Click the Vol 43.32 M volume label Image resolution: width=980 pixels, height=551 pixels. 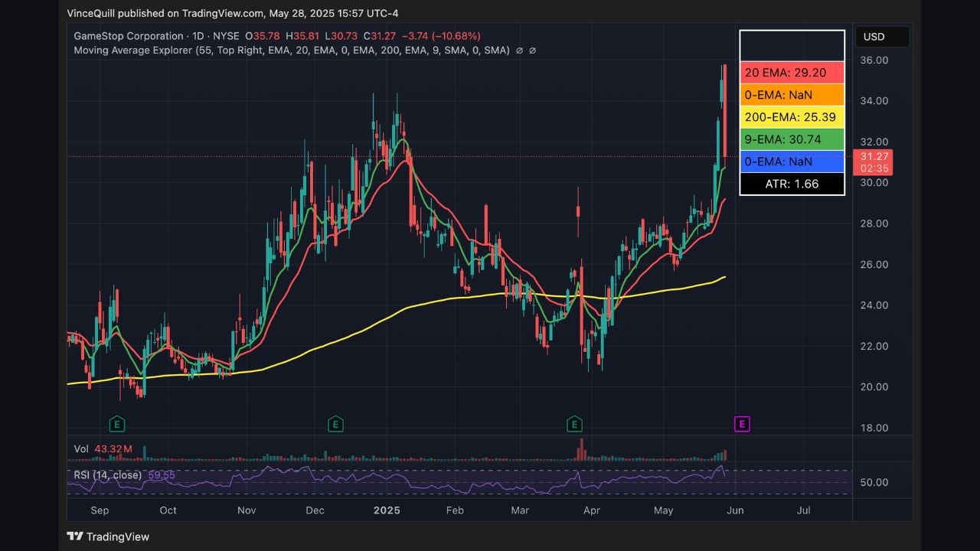(x=103, y=449)
